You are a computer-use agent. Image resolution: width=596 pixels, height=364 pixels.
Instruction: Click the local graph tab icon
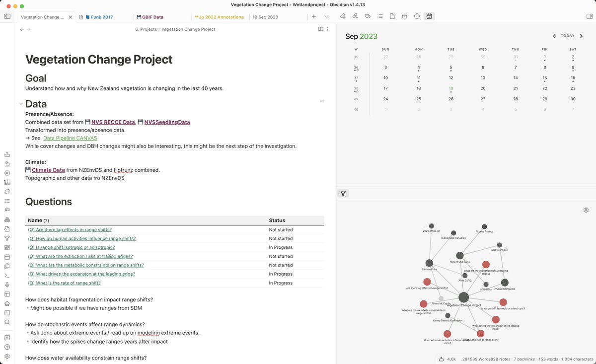[x=343, y=193]
